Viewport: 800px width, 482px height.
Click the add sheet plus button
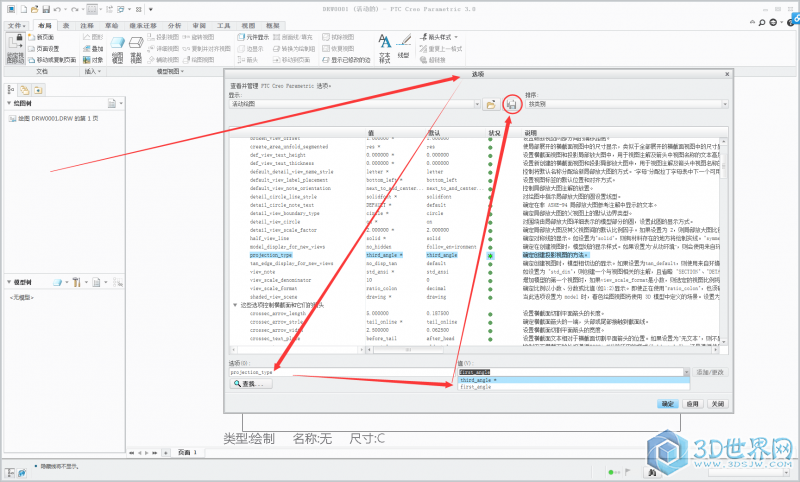tap(166, 452)
